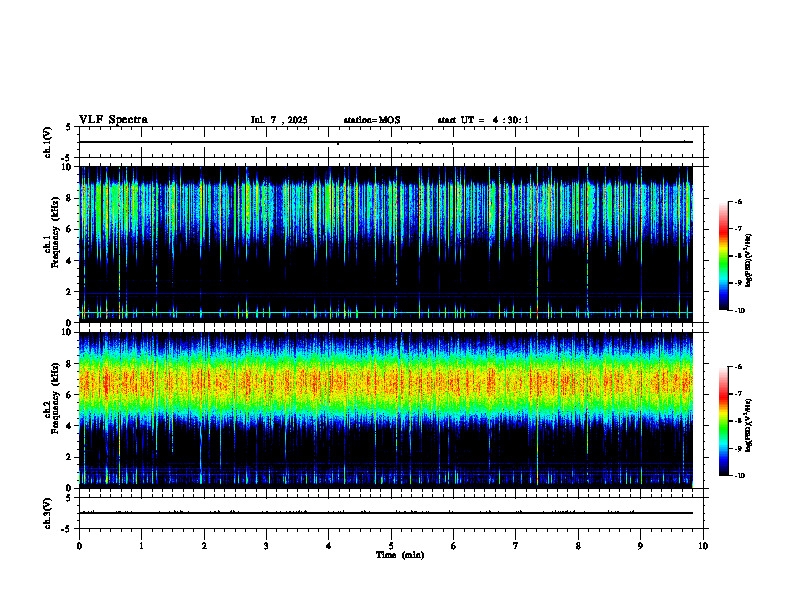Screen dimensions: 792x612
Task: Click the "ch.1(V)" voltage axis label
Action: (48, 142)
